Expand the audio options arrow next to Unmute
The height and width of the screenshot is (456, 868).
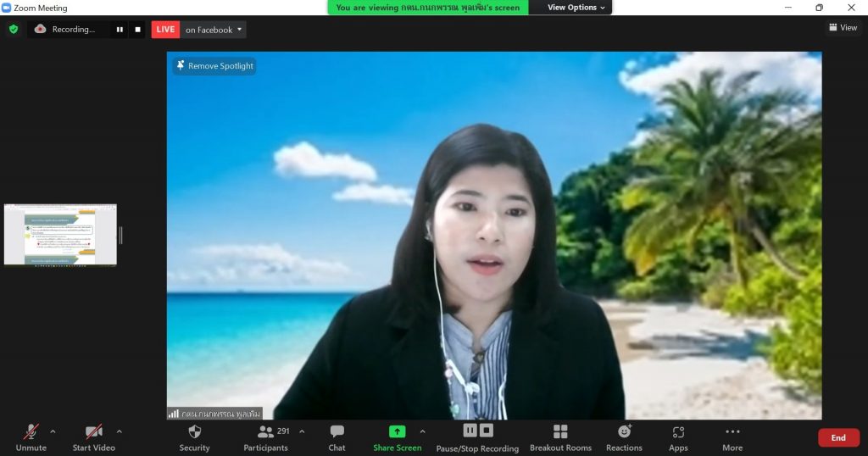(53, 431)
